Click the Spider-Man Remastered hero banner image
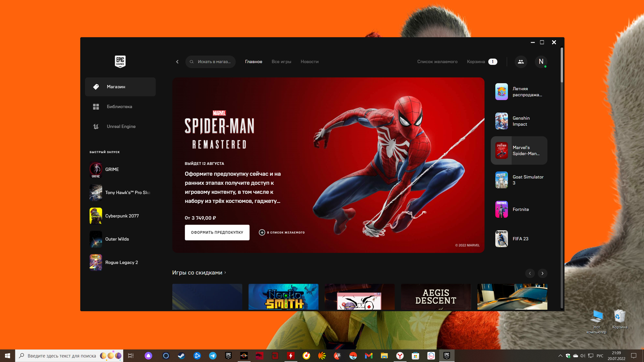Viewport: 644px width, 362px height. [x=328, y=165]
